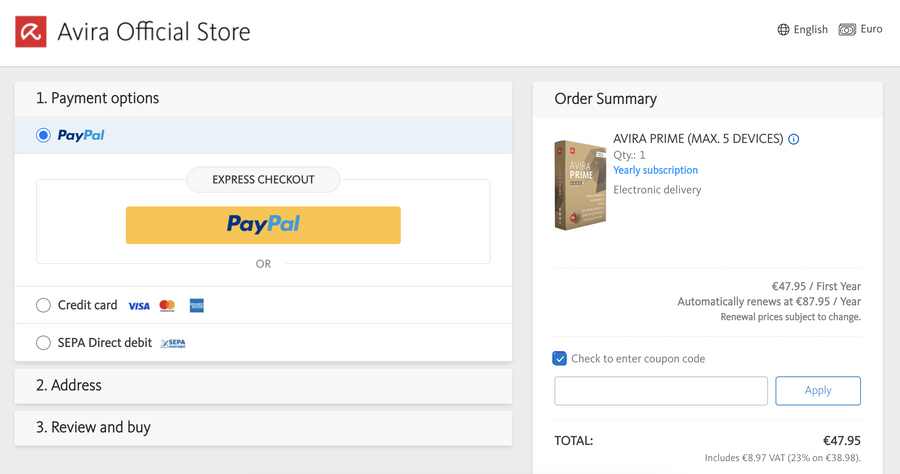
Task: Uncheck the coupon code checkbox
Action: 560,358
